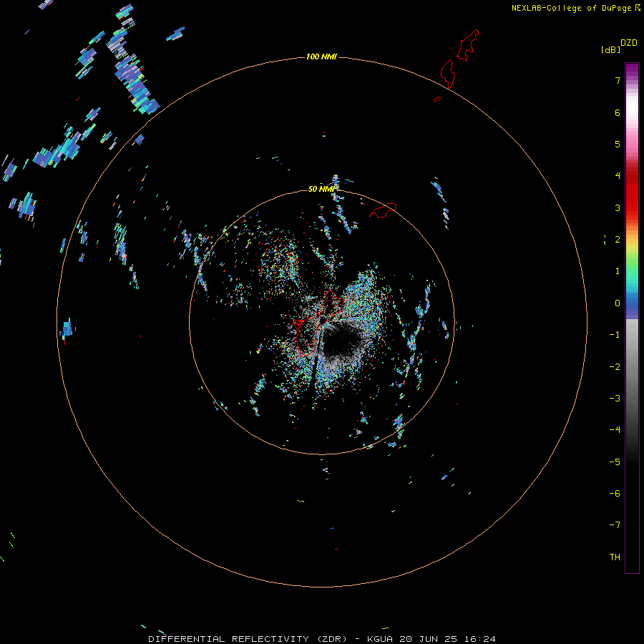Click the -6 value on the color scale
Viewport: 644px width, 644px height.
pyautogui.click(x=615, y=494)
